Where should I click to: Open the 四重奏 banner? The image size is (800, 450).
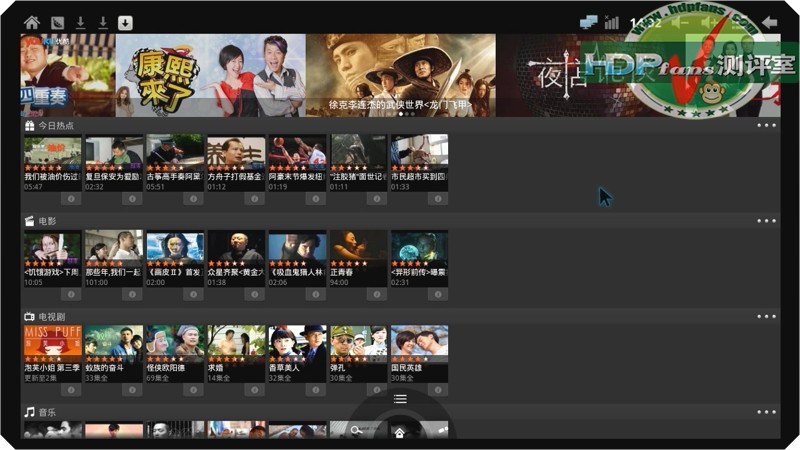click(68, 76)
